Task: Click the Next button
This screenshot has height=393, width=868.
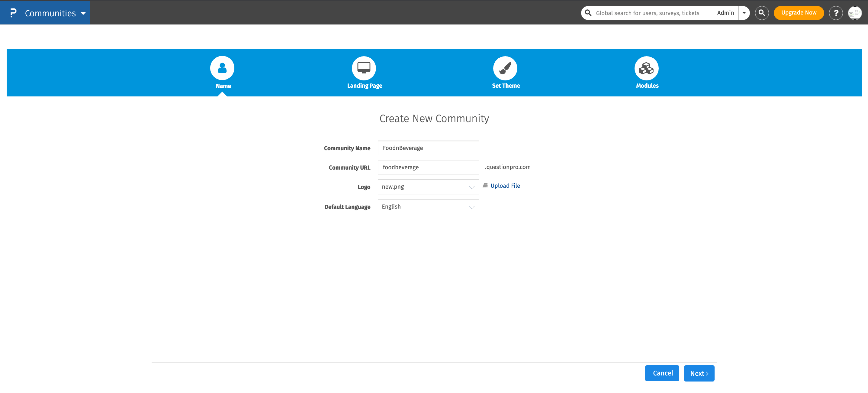Action: pos(699,373)
